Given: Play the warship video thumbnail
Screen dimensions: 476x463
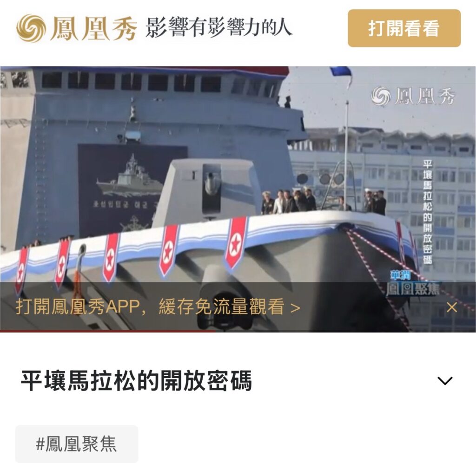Looking at the screenshot, I should pyautogui.click(x=238, y=199).
